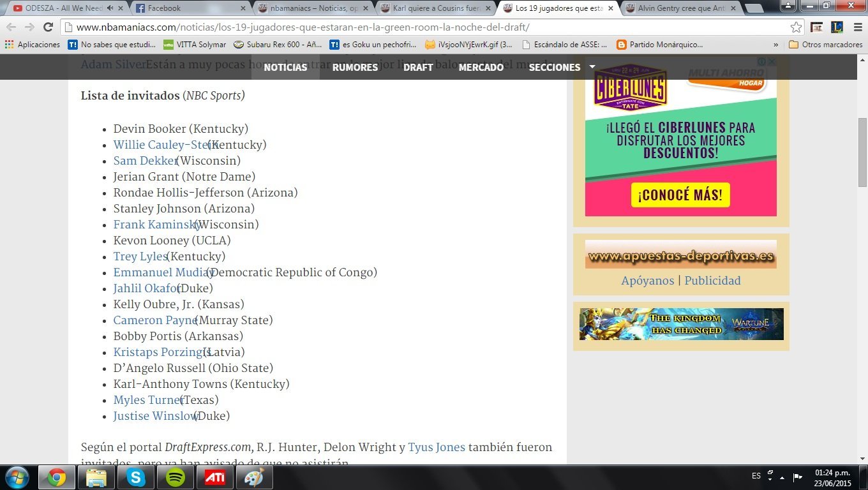Open the NOTICIAS menu item

tap(285, 67)
